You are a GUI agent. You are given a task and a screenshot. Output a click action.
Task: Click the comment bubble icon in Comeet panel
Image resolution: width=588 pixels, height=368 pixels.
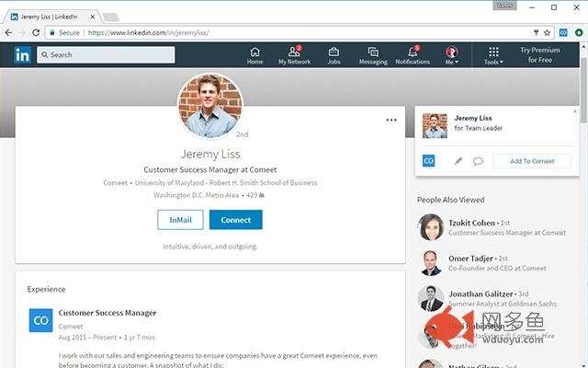click(x=478, y=161)
